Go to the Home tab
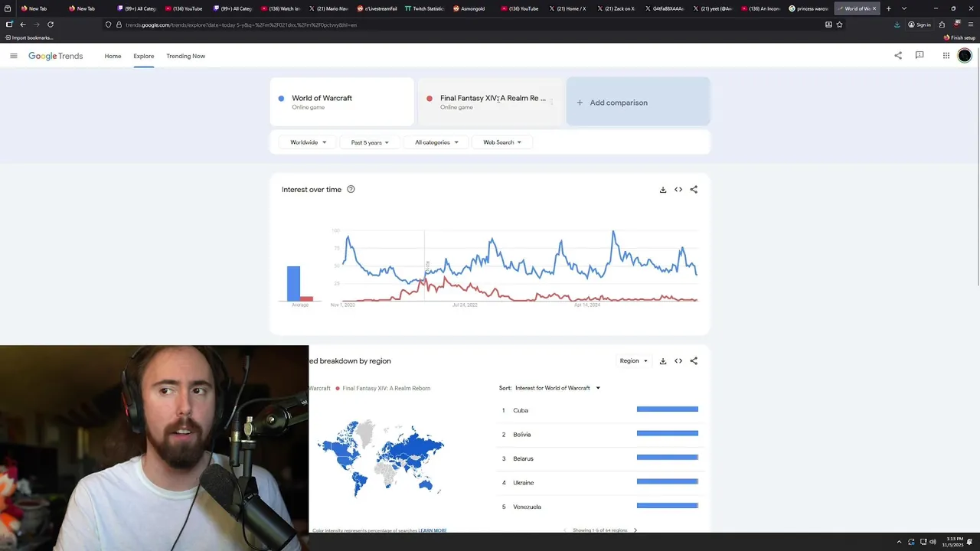 click(x=113, y=56)
